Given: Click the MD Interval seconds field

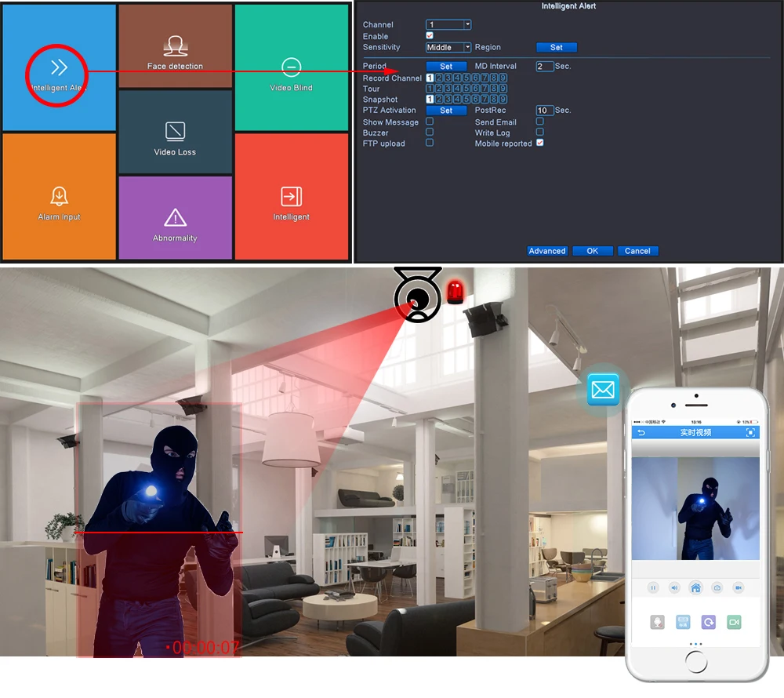Looking at the screenshot, I should 545,66.
